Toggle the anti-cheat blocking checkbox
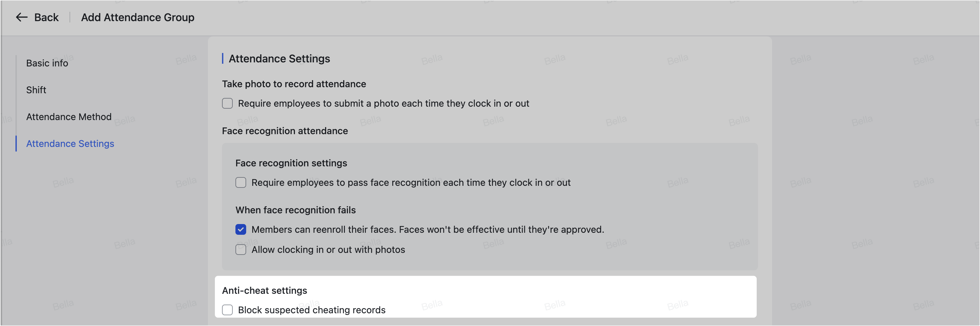Viewport: 980px width, 326px height. (227, 310)
